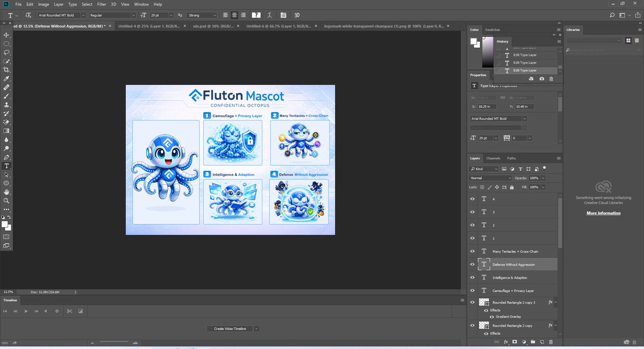Select the Gradient tool
644x349 pixels.
(6, 131)
